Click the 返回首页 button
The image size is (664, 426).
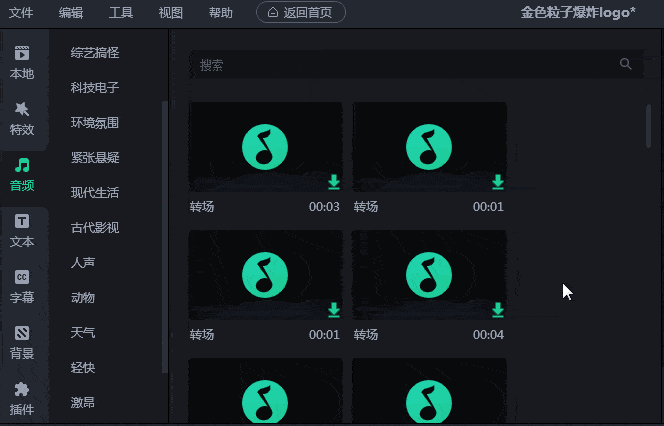[x=301, y=12]
